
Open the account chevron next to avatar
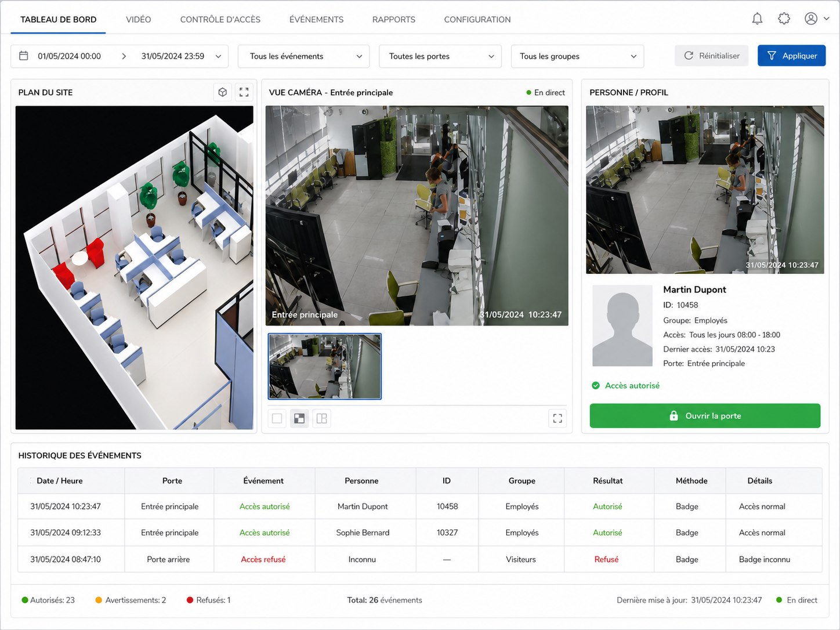tap(827, 19)
